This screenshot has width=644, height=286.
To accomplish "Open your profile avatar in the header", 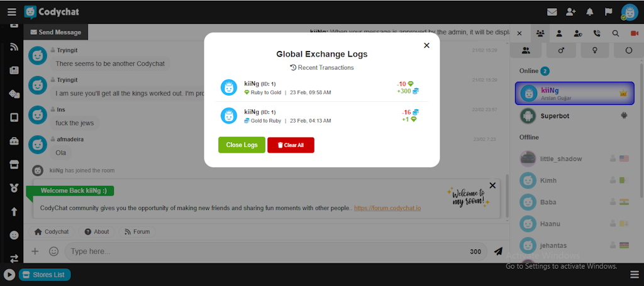I will (629, 13).
